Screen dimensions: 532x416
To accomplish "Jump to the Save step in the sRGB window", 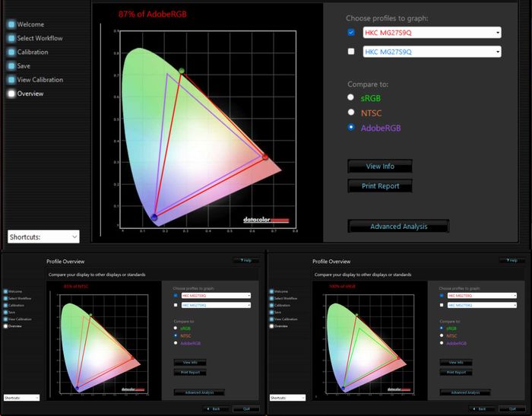I will (x=275, y=312).
